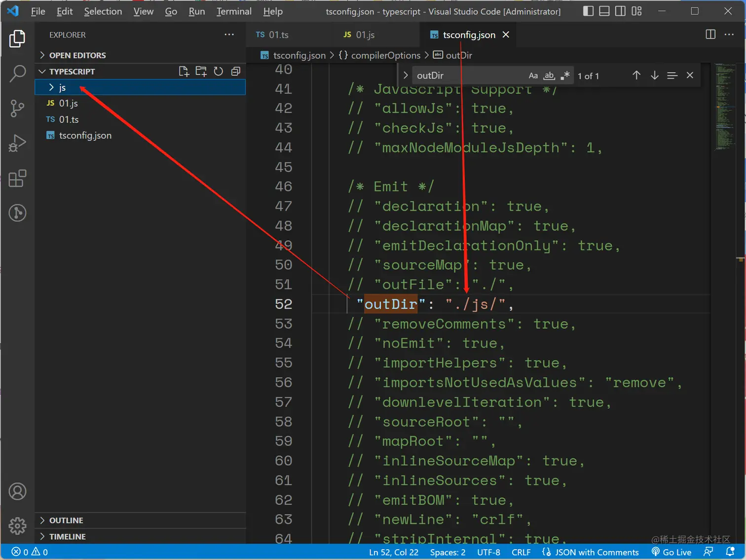Switch to the 01.ts editor tab
The width and height of the screenshot is (746, 560).
(290, 35)
